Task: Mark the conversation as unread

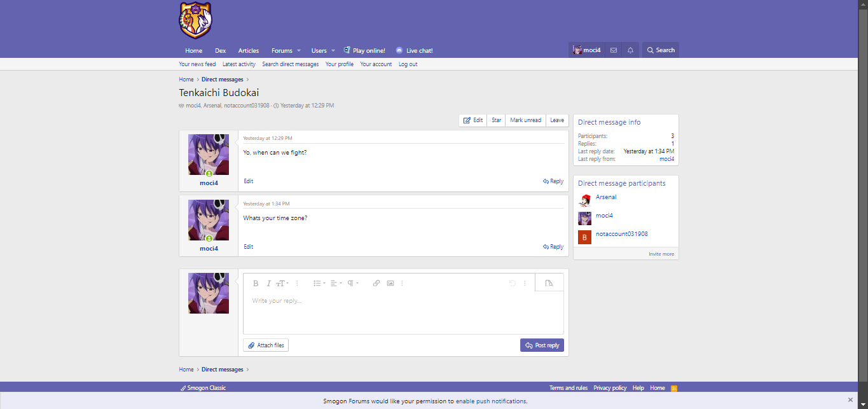Action: (x=525, y=120)
